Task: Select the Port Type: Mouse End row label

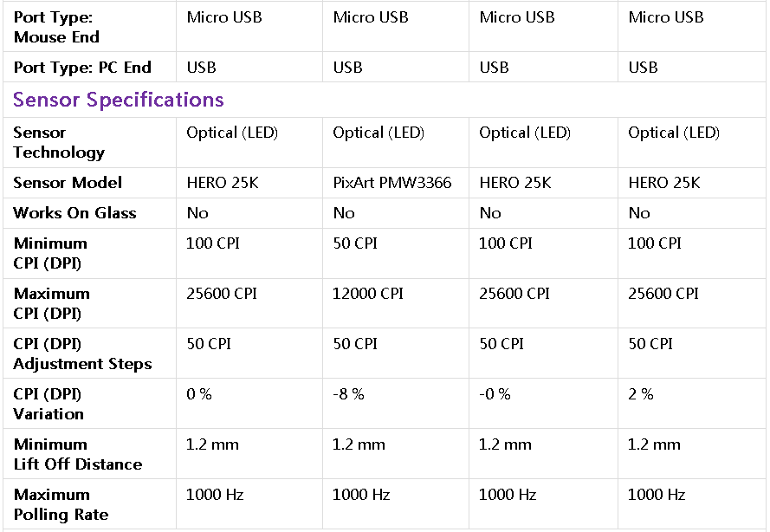Action: point(56,27)
